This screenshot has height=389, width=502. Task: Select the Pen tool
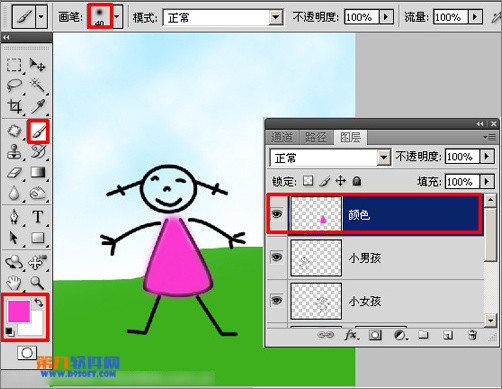click(14, 217)
